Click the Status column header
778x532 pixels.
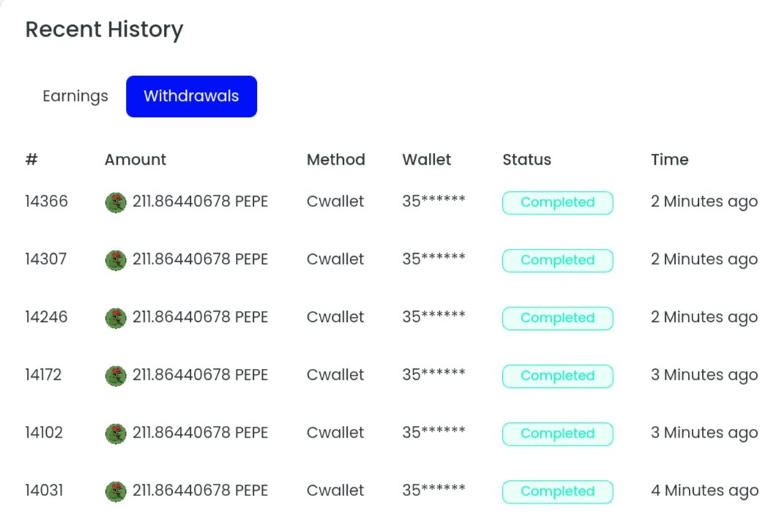point(527,160)
